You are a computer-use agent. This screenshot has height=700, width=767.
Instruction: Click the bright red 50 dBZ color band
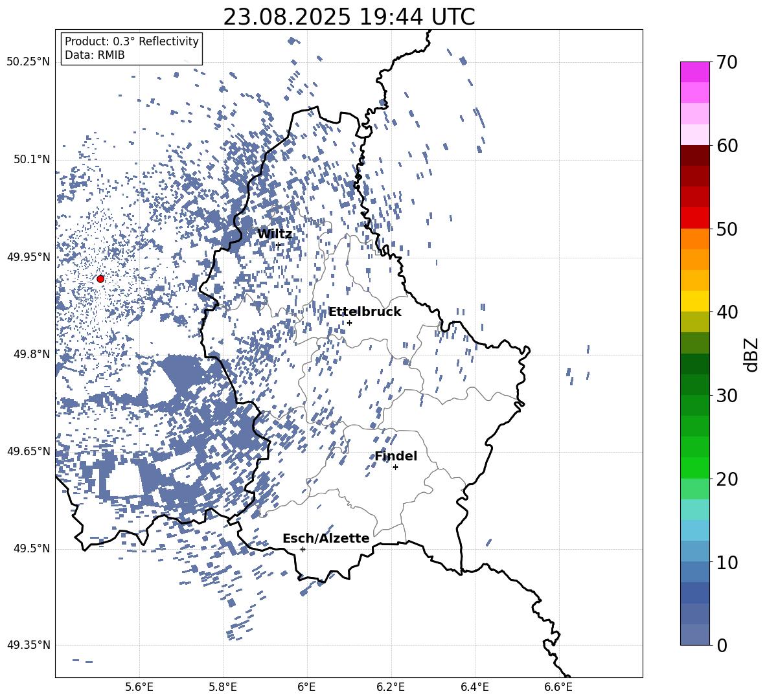(695, 218)
